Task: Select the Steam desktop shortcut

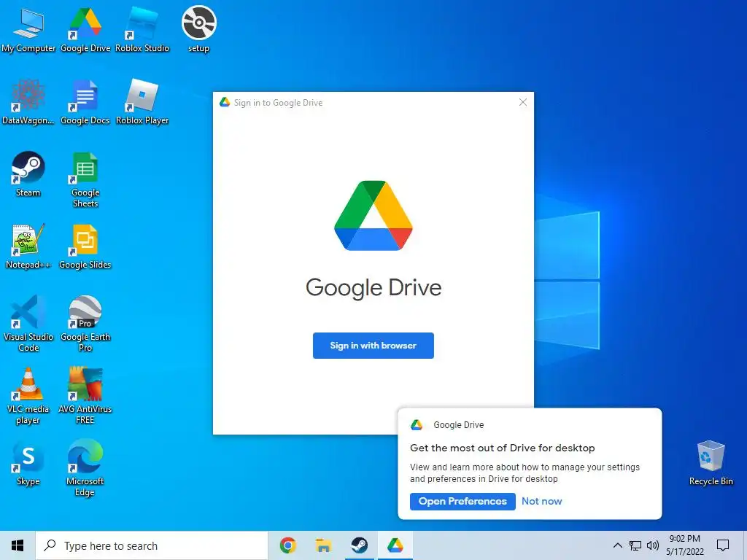Action: coord(28,174)
